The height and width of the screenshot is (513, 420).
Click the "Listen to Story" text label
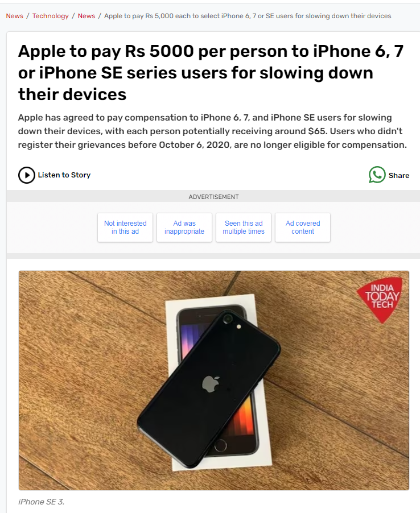(x=64, y=175)
